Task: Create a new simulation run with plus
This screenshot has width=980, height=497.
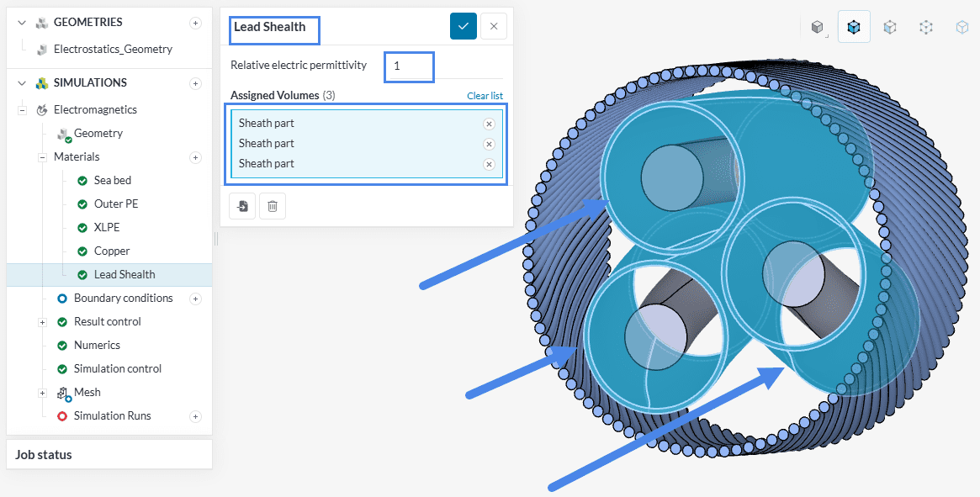Action: (195, 416)
